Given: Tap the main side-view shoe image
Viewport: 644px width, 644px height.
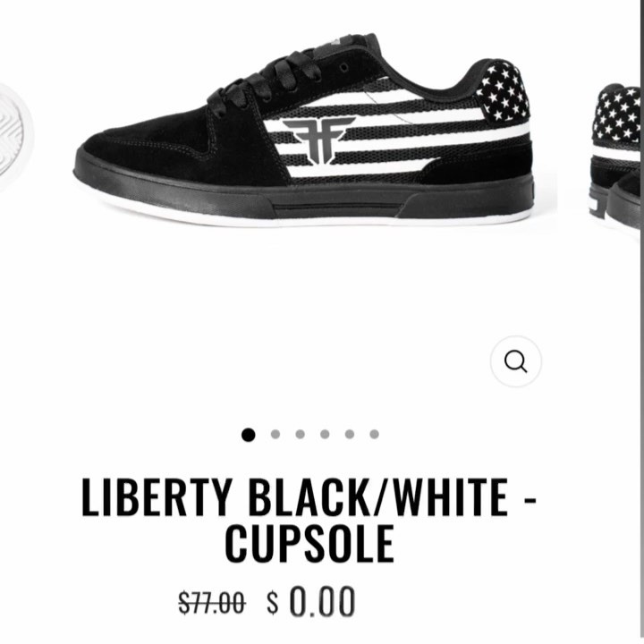Looking at the screenshot, I should [305, 130].
